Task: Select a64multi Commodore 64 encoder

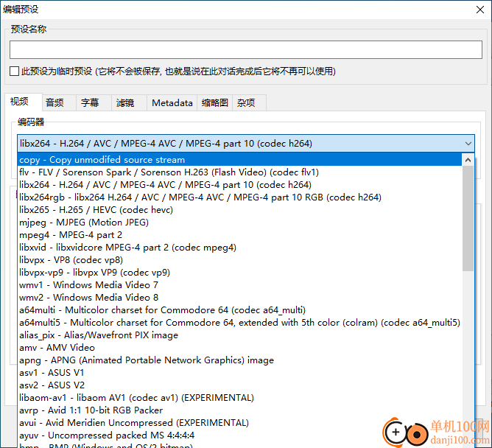Action: point(239,310)
